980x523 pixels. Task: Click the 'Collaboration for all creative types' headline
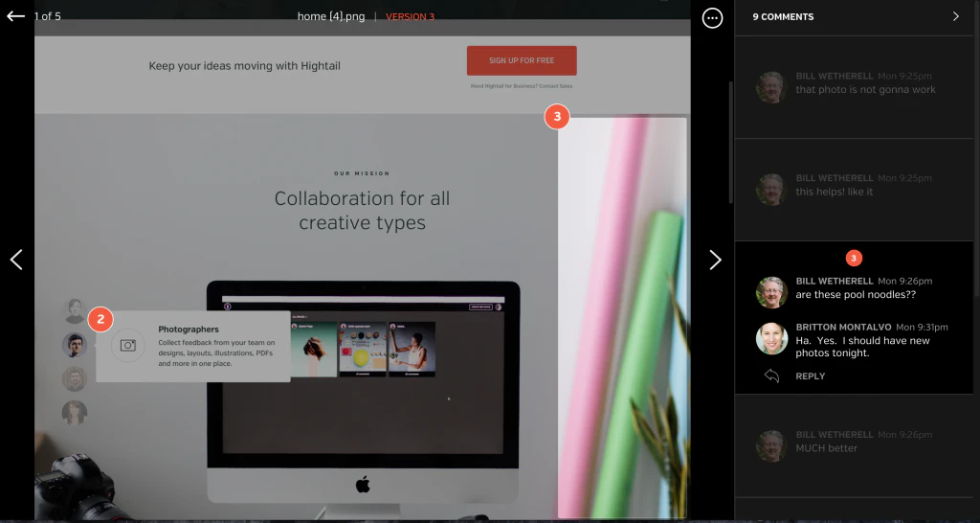click(x=362, y=210)
